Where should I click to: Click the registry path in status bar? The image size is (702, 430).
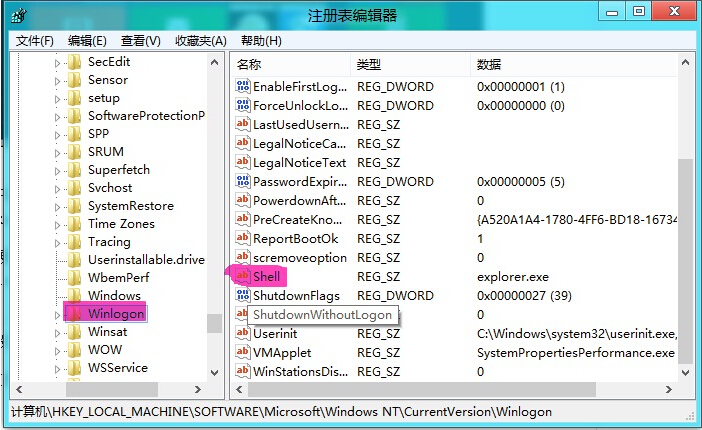click(x=281, y=412)
